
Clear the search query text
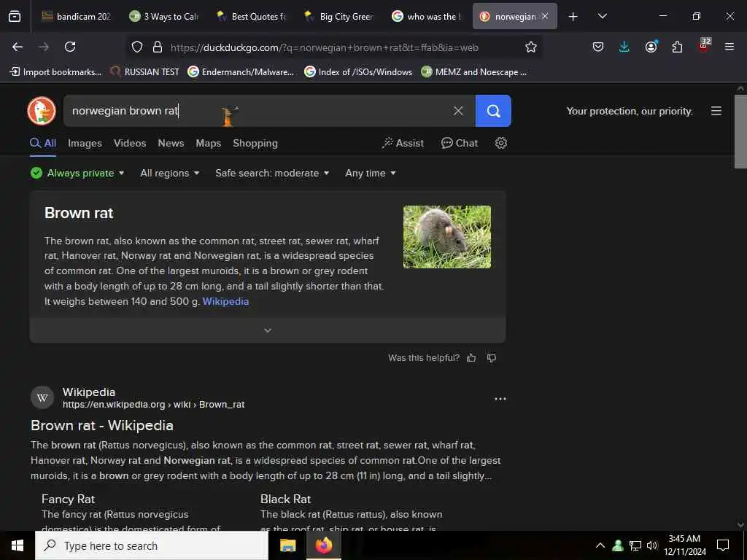pos(458,111)
